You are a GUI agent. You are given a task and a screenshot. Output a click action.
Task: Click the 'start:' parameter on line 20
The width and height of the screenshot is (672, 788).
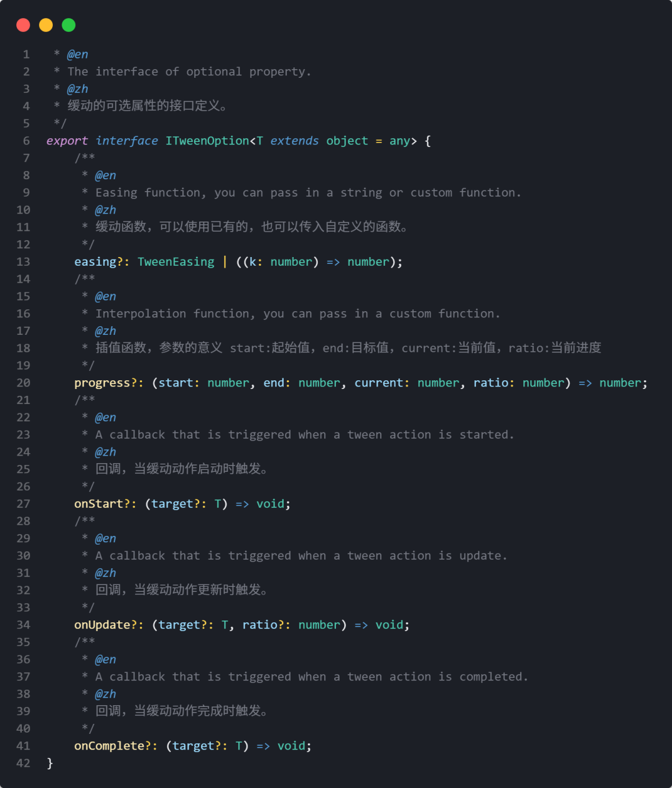179,383
